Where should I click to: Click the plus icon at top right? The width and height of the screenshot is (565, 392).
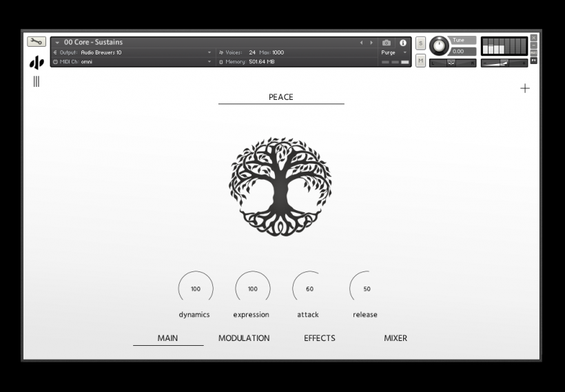coord(525,88)
